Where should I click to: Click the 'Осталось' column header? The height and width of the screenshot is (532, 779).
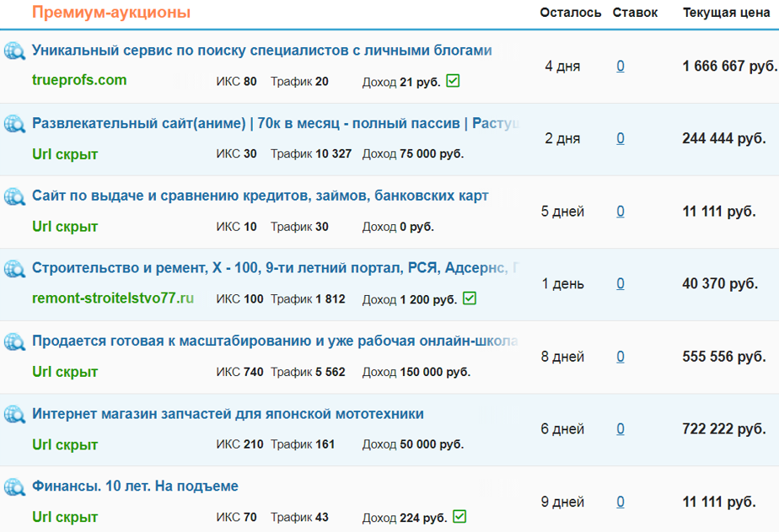click(x=570, y=13)
